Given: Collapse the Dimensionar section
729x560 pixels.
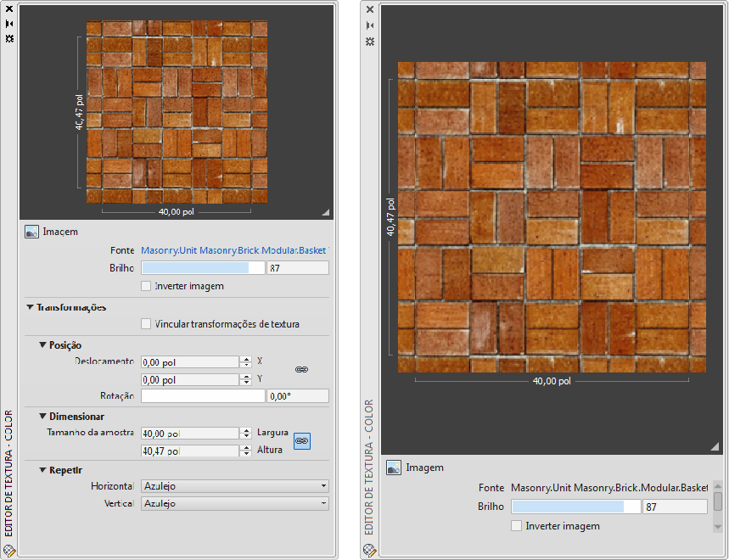Looking at the screenshot, I should coord(42,417).
